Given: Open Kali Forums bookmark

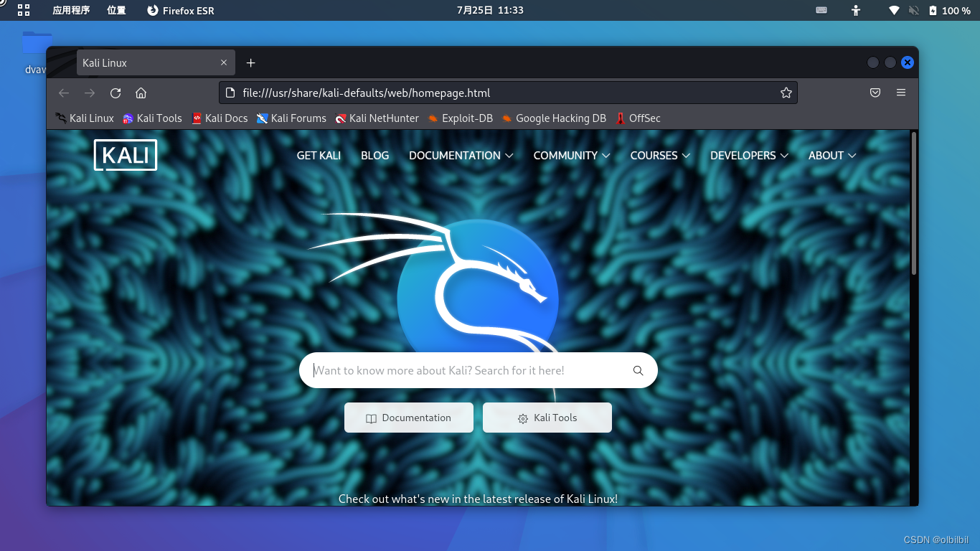Looking at the screenshot, I should click(291, 118).
